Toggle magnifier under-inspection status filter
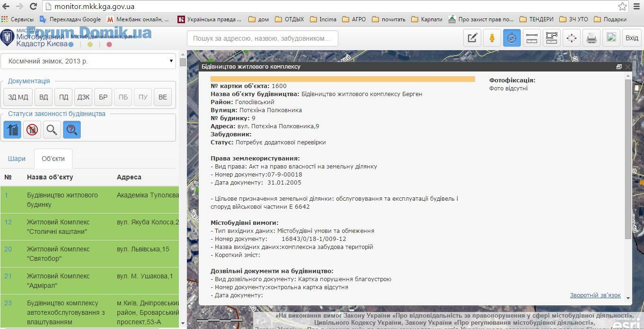The width and height of the screenshot is (644, 329). tap(52, 130)
